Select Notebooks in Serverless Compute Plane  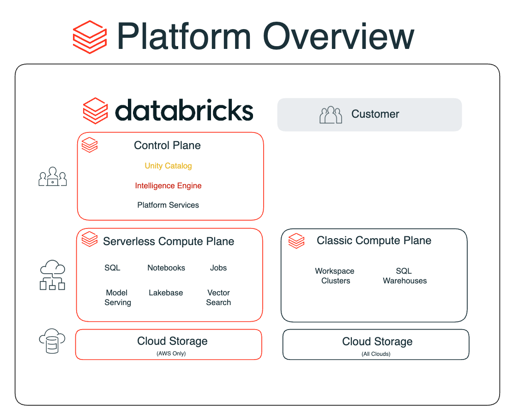[x=166, y=268]
